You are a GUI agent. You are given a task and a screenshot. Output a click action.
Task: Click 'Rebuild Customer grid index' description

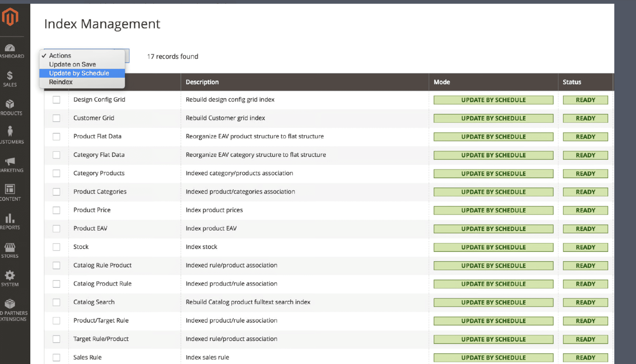(225, 118)
